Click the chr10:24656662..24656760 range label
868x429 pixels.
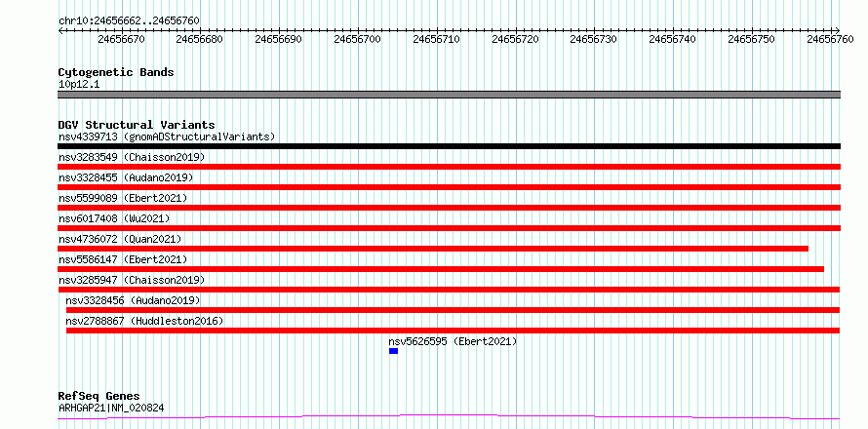(129, 21)
